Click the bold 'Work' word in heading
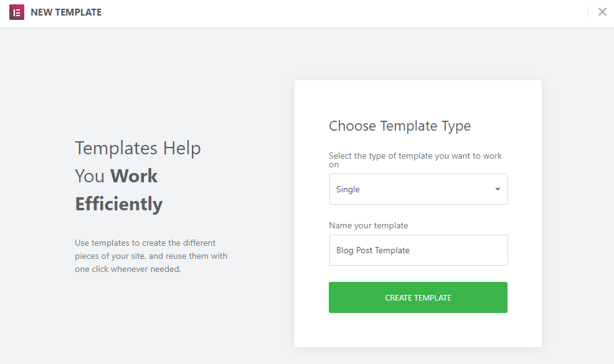 click(x=134, y=176)
